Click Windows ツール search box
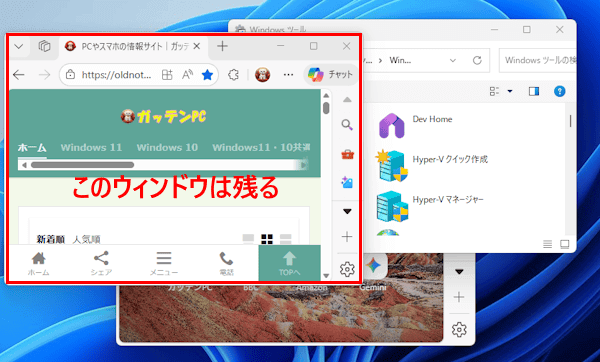 click(x=538, y=60)
